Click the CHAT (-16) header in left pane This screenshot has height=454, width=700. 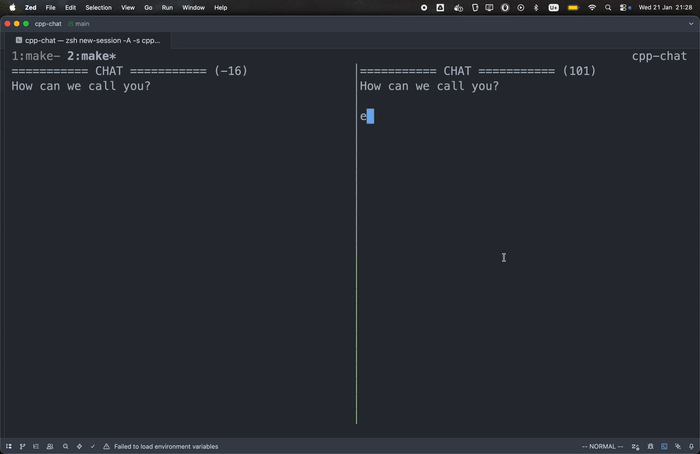tap(129, 71)
